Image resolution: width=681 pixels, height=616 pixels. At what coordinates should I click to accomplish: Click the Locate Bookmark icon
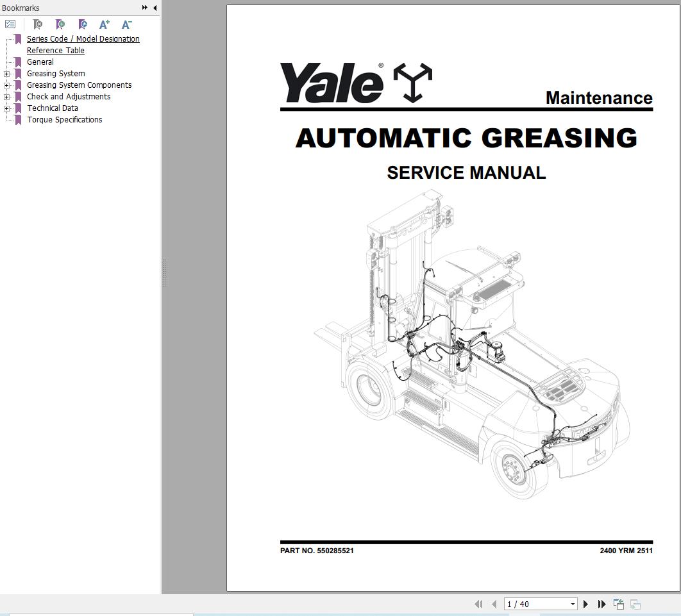click(x=82, y=24)
